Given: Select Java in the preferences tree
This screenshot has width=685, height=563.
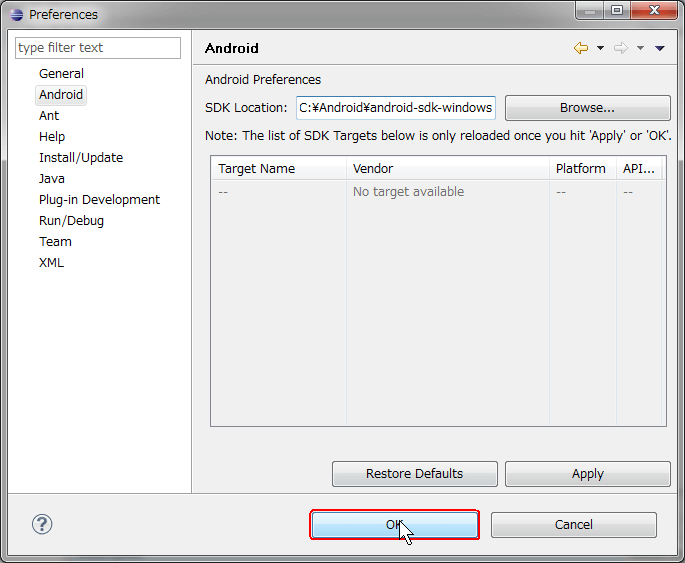Looking at the screenshot, I should 52,179.
